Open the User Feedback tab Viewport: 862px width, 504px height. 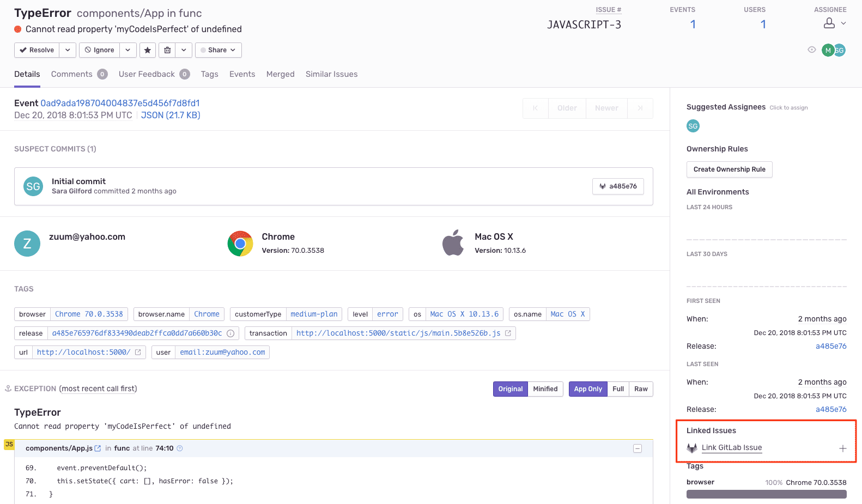154,74
